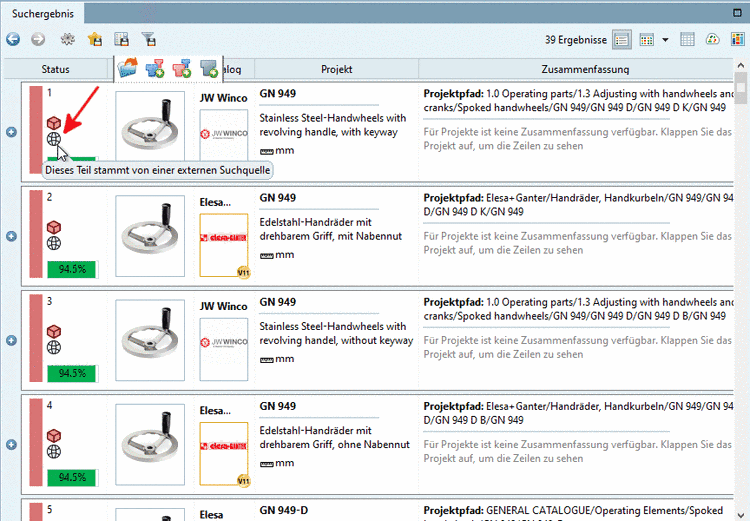This screenshot has width=750, height=521.
Task: Click the grey part add icon
Action: (x=209, y=68)
